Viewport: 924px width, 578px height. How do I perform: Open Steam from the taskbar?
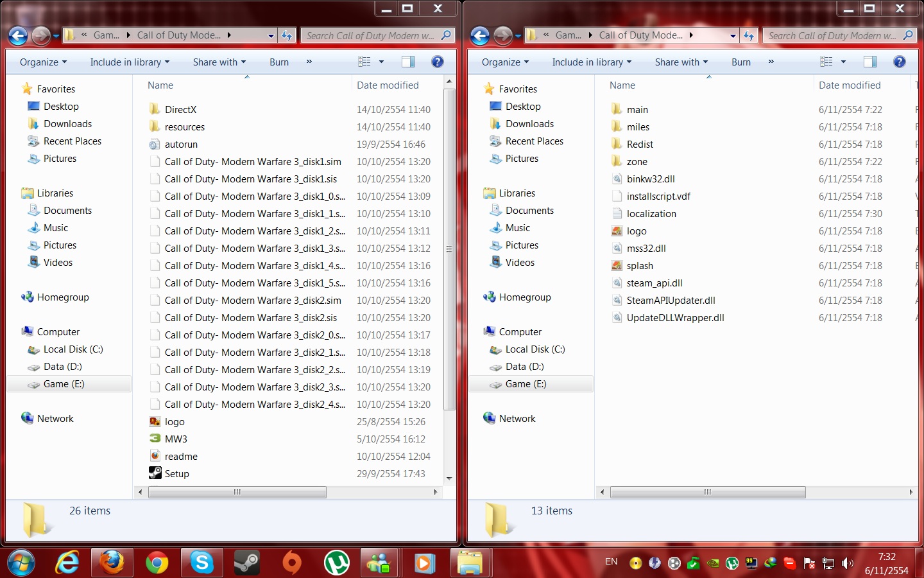[246, 563]
